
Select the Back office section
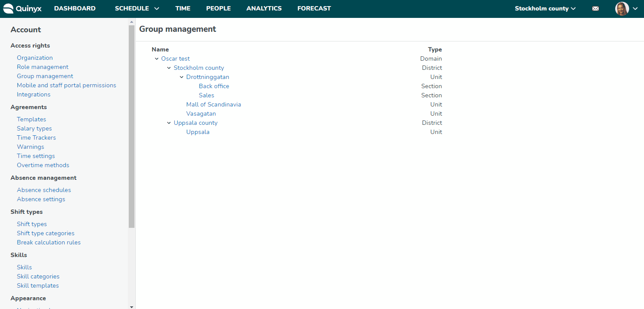click(x=214, y=86)
